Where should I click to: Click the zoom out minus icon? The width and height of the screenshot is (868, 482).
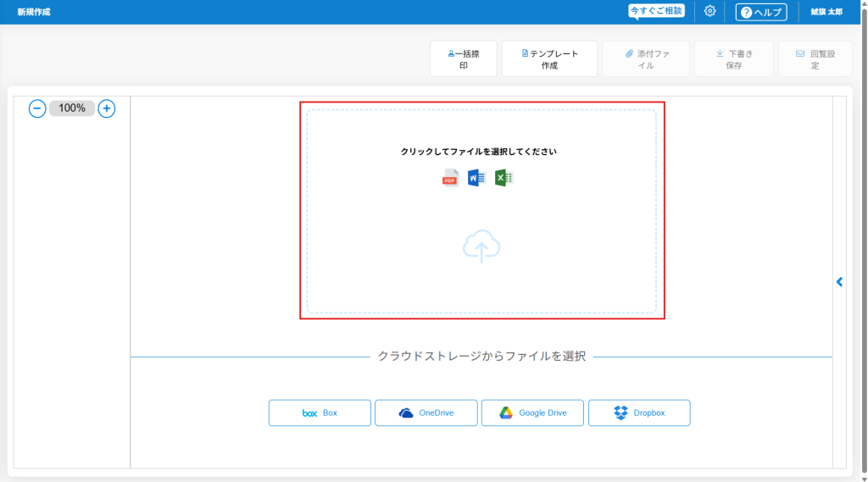coord(37,108)
